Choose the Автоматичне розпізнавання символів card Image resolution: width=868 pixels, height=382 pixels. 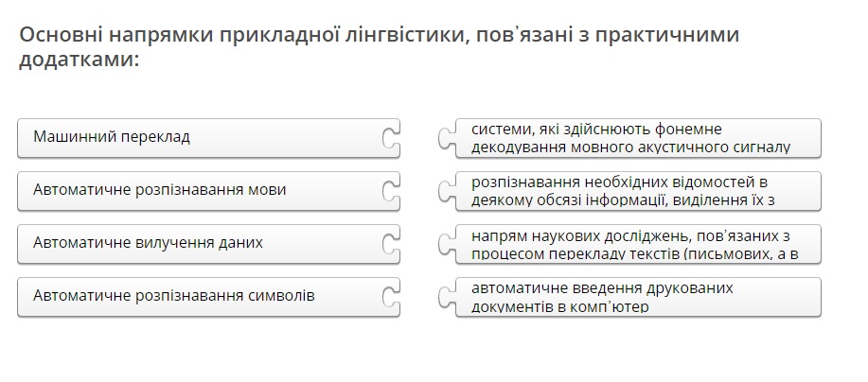[208, 297]
